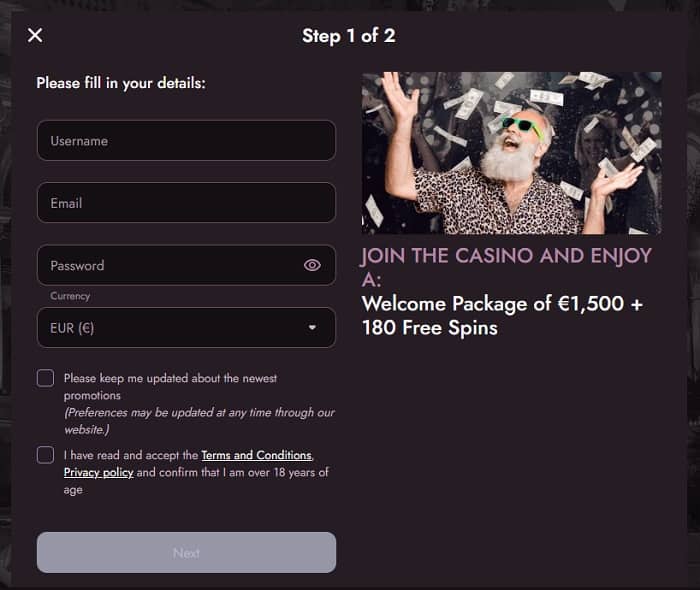Select the Password text box

click(170, 265)
